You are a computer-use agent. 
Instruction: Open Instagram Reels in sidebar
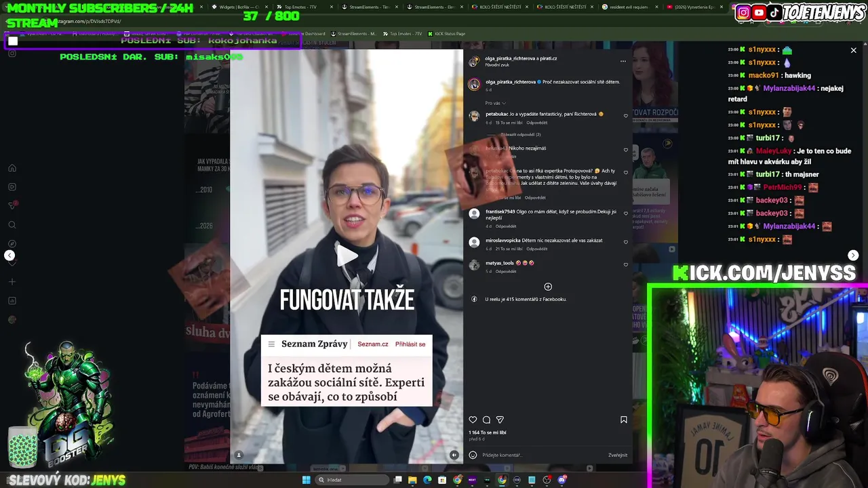tap(12, 187)
